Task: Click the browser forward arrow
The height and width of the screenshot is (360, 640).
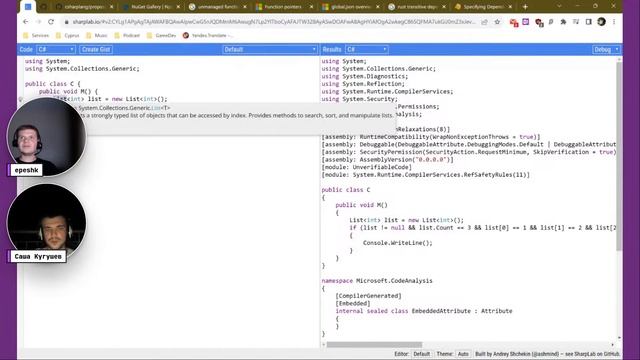Action: point(38,22)
